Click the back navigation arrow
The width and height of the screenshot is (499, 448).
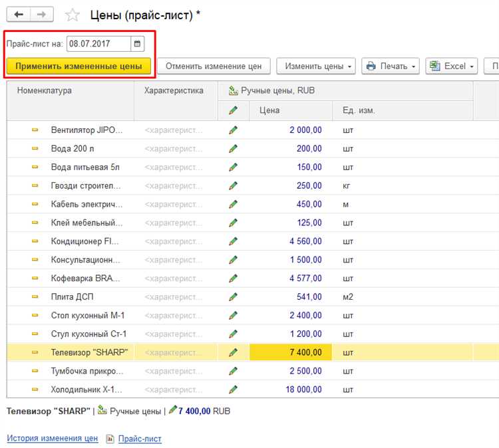[19, 15]
